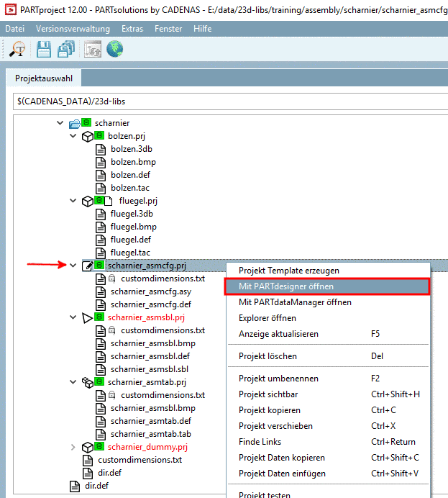Image resolution: width=448 pixels, height=498 pixels.
Task: Click the file icon of fluegel.tac
Action: pyautogui.click(x=101, y=253)
